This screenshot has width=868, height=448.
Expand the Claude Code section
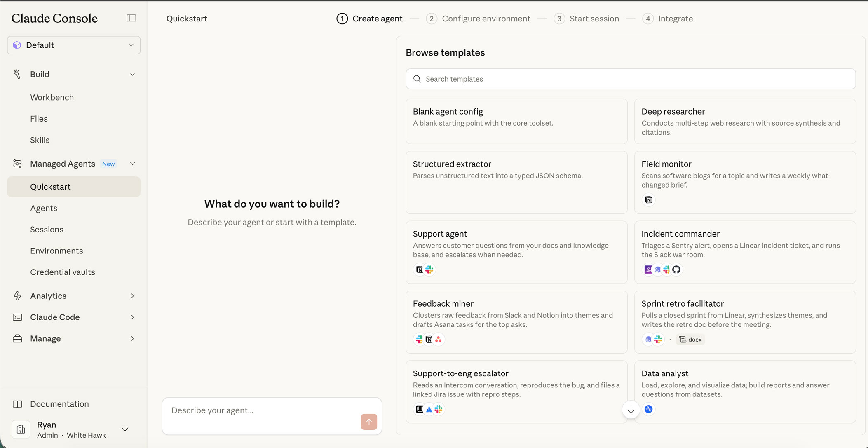pyautogui.click(x=132, y=317)
